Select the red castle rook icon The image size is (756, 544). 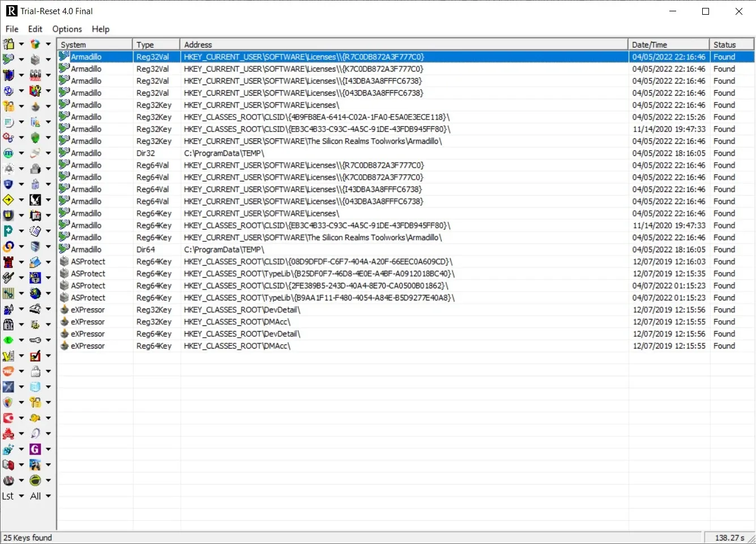pos(8,262)
